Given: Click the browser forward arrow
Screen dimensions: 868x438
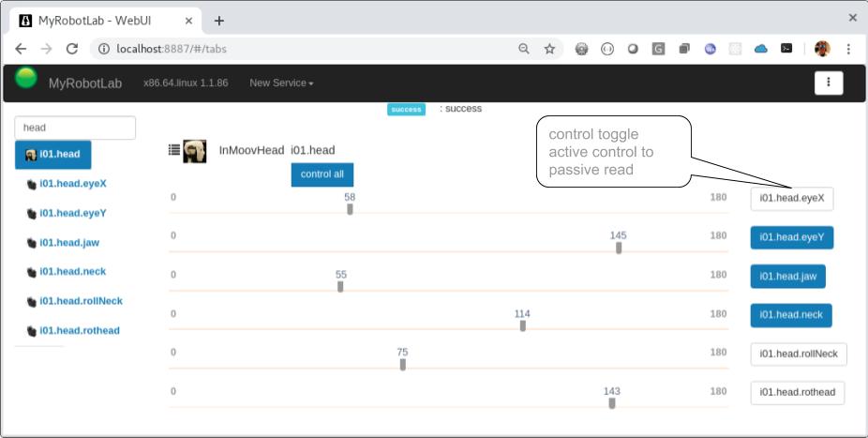Looking at the screenshot, I should pos(47,49).
